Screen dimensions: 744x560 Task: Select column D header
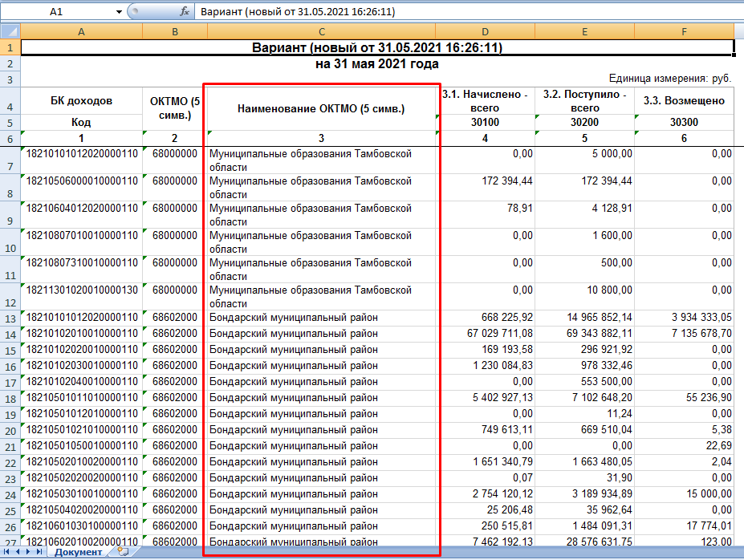[485, 32]
